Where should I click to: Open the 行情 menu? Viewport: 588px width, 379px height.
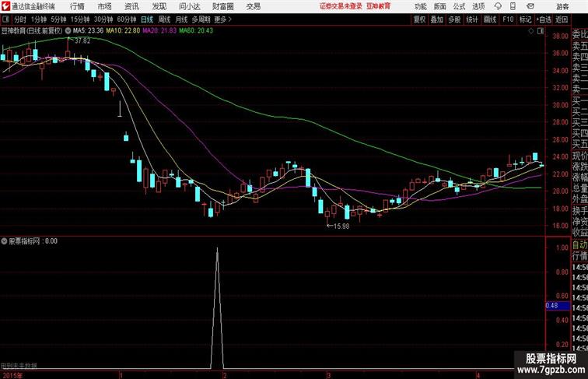point(77,6)
